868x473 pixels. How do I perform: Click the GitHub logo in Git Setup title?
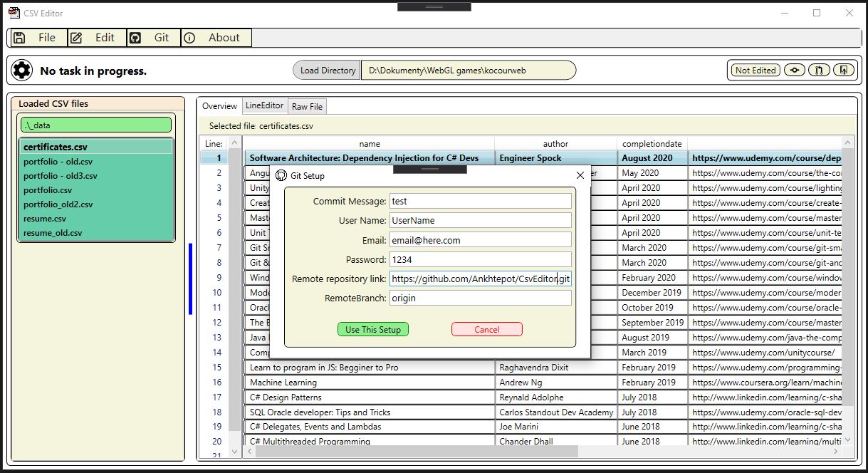[281, 175]
